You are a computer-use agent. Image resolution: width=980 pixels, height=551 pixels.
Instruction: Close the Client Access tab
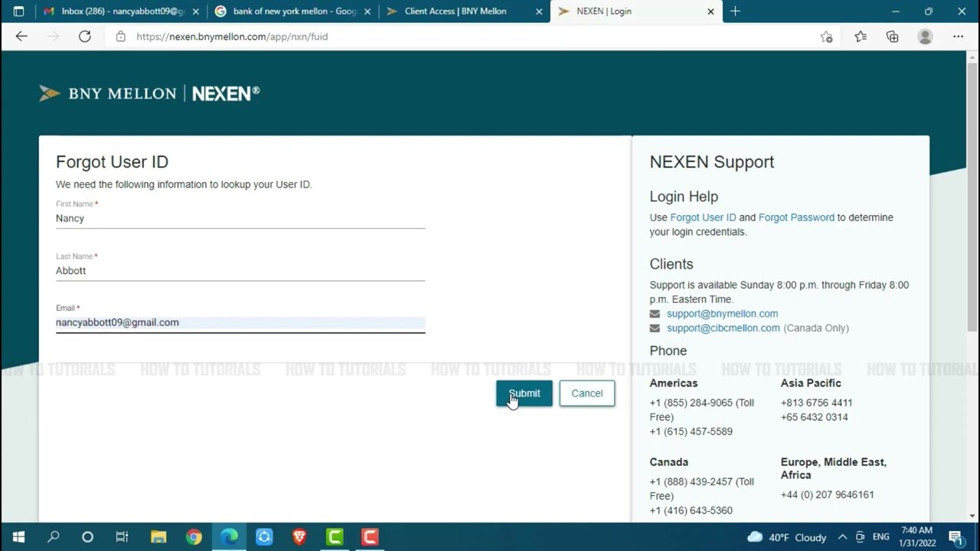point(539,11)
